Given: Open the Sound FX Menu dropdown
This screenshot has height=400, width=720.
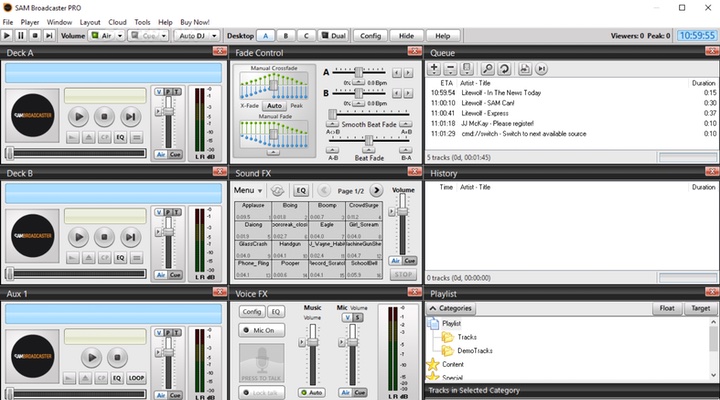Looking at the screenshot, I should [248, 190].
